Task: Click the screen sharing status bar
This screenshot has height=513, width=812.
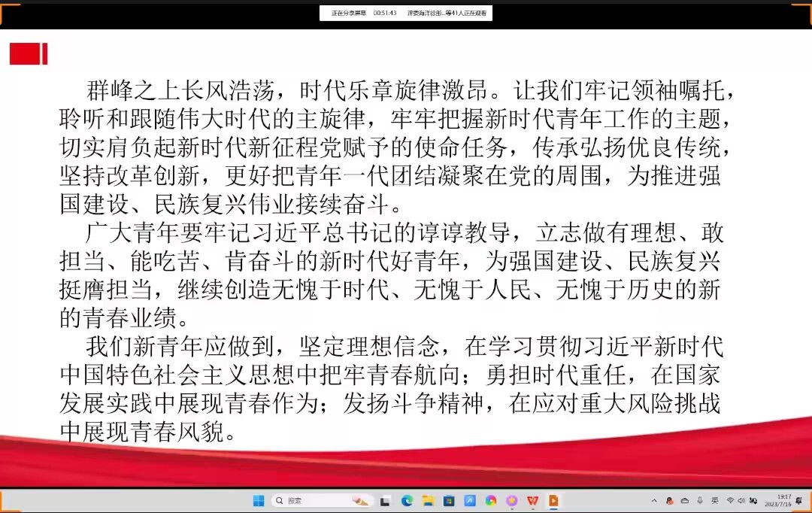Action: click(406, 13)
